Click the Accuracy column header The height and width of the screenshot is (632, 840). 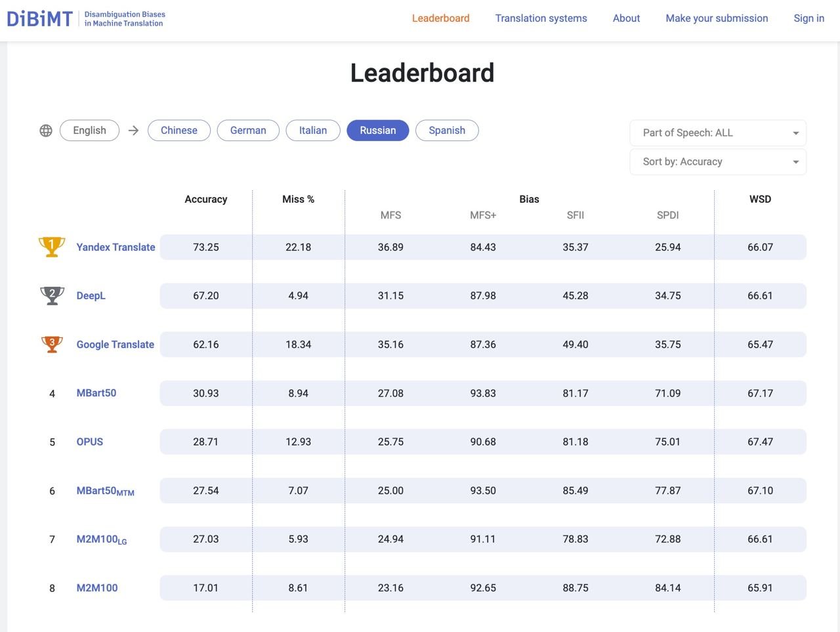point(205,200)
